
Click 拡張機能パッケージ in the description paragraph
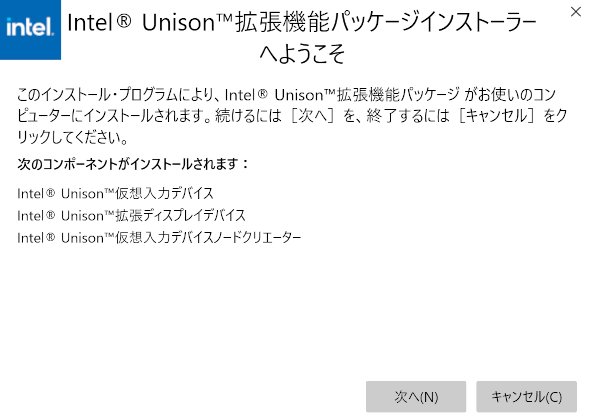pos(397,94)
